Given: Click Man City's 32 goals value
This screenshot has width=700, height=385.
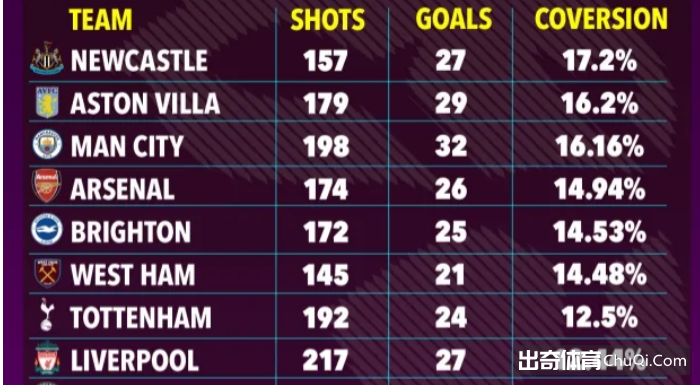Looking at the screenshot, I should 451,146.
